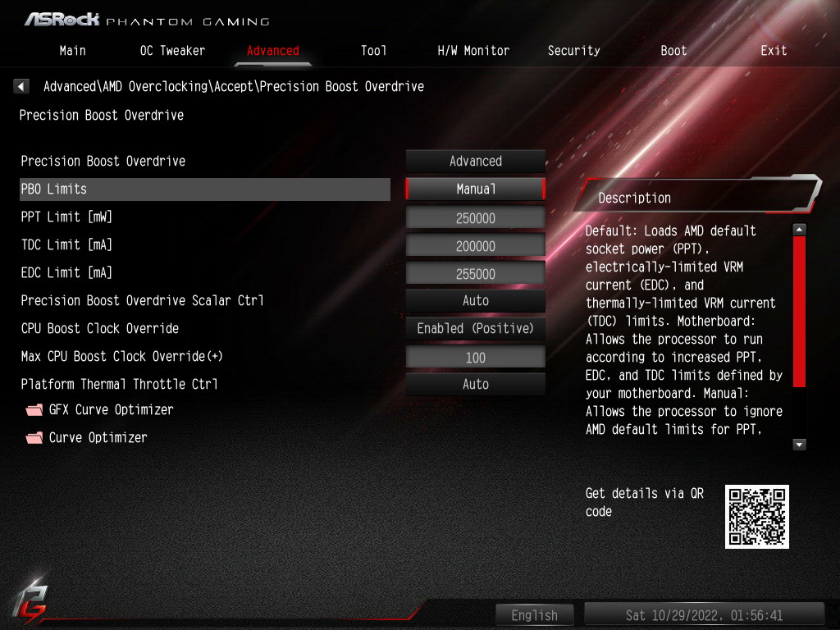Select Precision Boost Overdrive Scalar Ctrl label
This screenshot has height=630, width=840.
(x=142, y=300)
